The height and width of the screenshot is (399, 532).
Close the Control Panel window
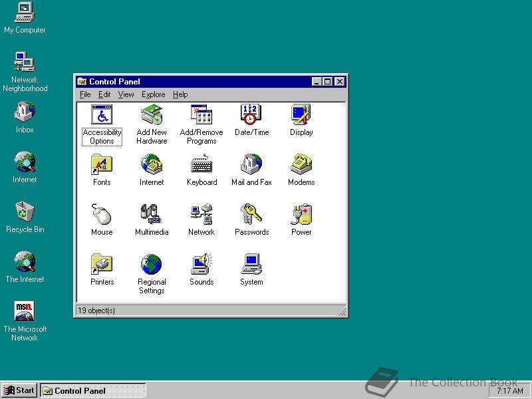click(x=340, y=82)
